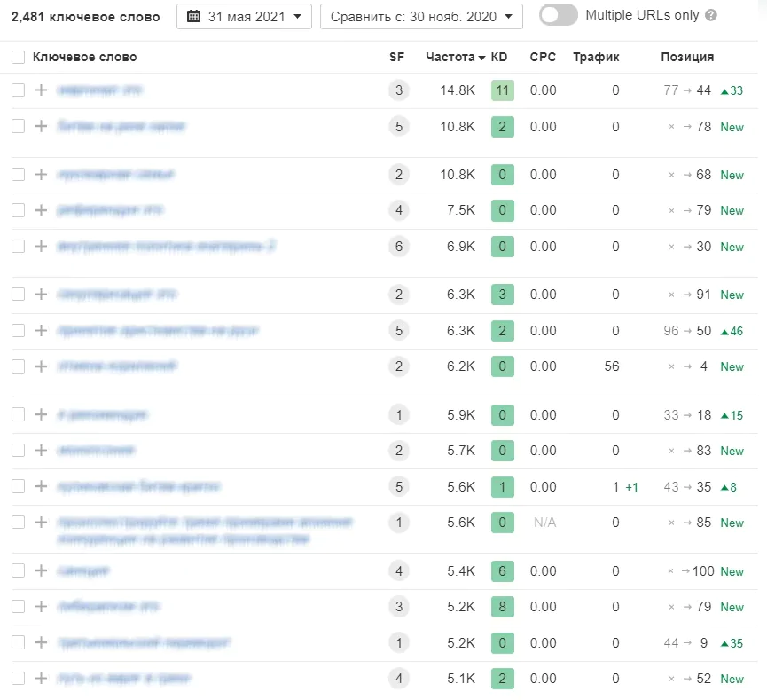Enable the Multiple URLs only toggle
The width and height of the screenshot is (767, 700).
tap(558, 16)
